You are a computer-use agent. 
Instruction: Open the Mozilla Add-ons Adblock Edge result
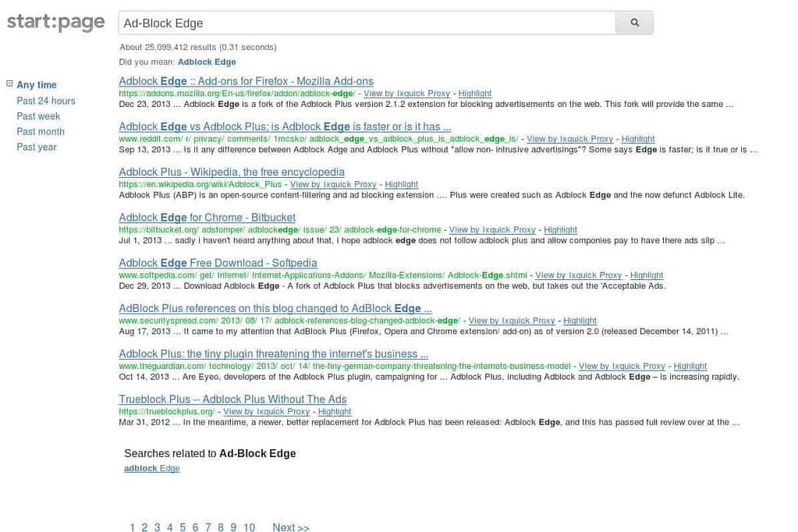point(246,81)
